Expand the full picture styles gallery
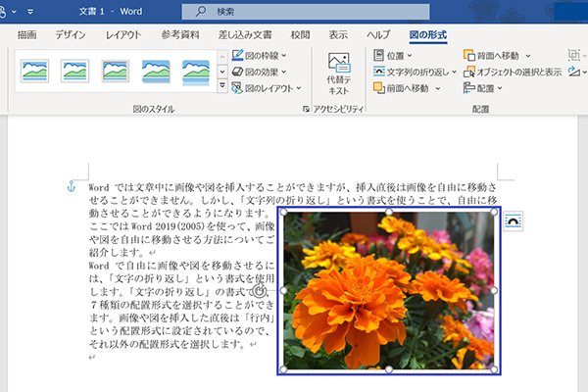 (x=222, y=85)
